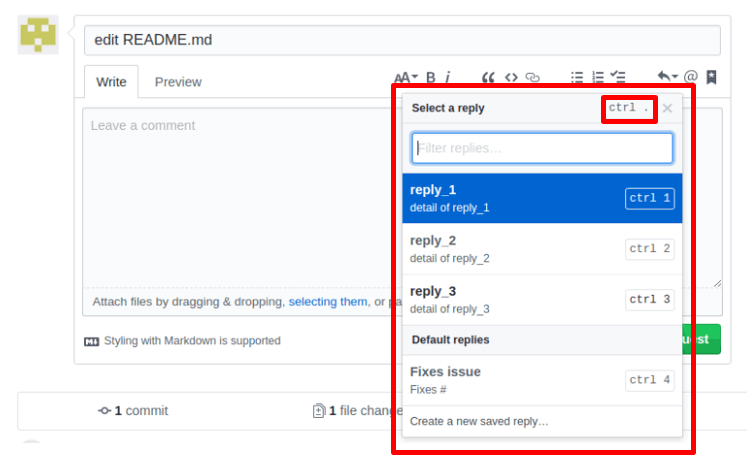Toggle bold formatting in the toolbar
The height and width of the screenshot is (465, 754).
(x=431, y=77)
